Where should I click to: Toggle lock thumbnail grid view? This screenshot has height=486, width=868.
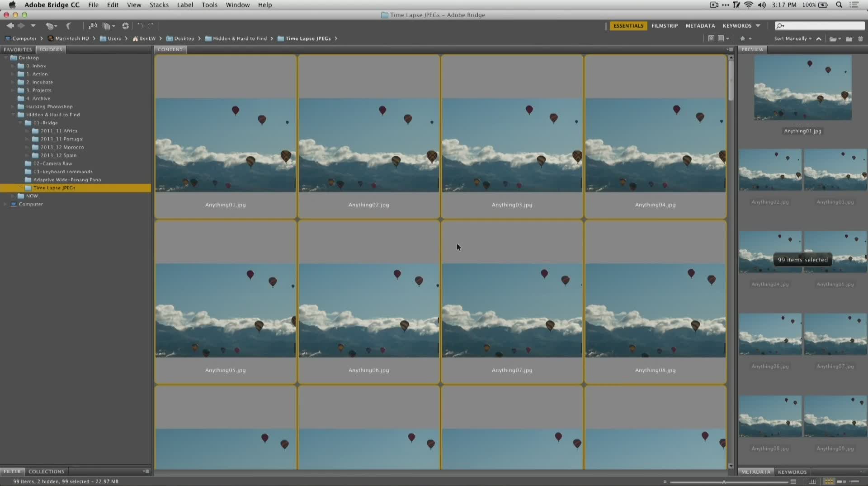812,481
